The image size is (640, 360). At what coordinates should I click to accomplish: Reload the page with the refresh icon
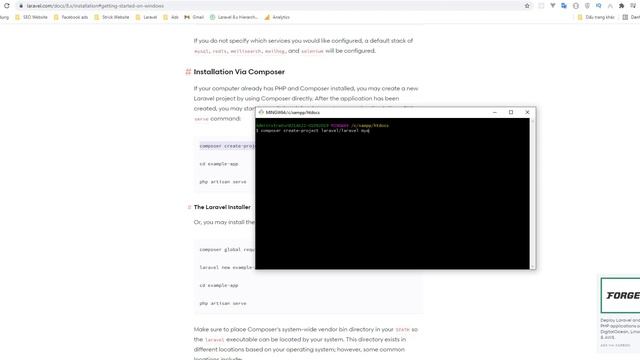click(7, 6)
